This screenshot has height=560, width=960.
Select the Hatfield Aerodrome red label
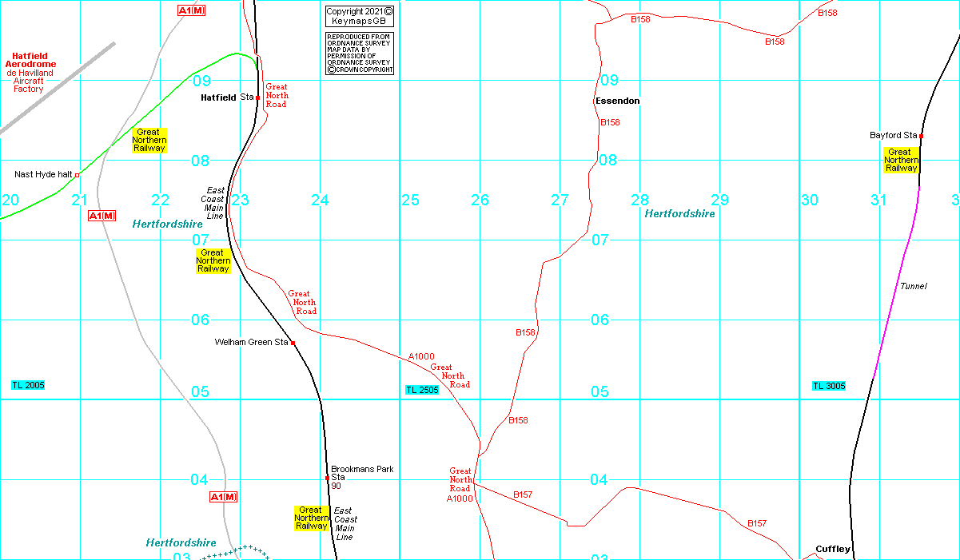tap(30, 60)
